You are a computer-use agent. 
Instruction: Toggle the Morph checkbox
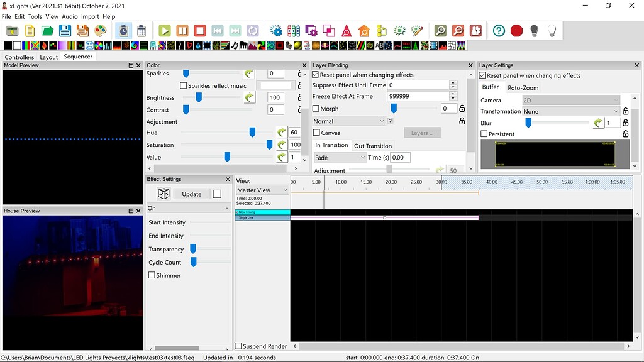tap(316, 109)
